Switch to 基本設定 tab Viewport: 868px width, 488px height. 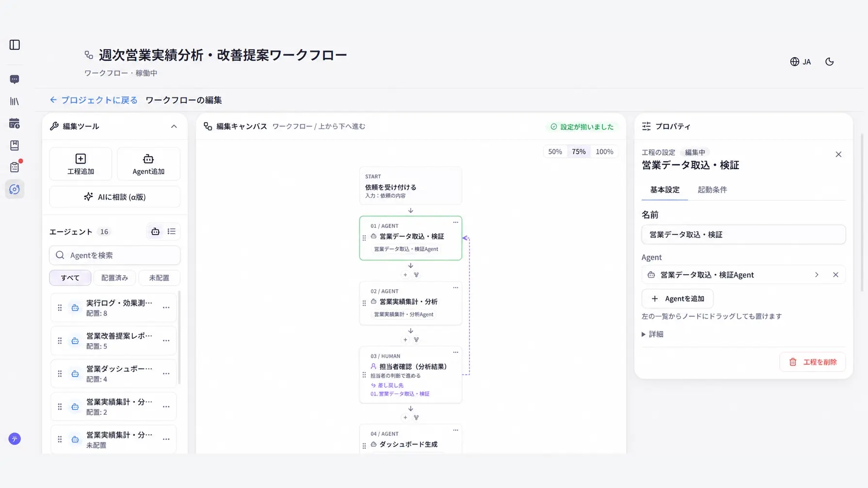[664, 189]
